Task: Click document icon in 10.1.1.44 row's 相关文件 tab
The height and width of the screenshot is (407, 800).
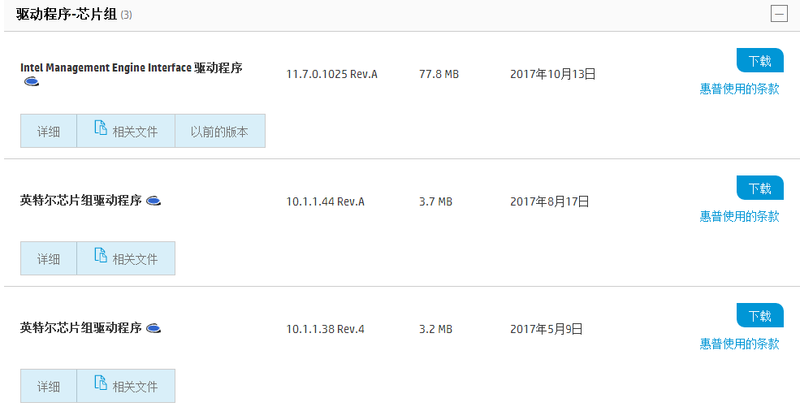Action: point(100,255)
